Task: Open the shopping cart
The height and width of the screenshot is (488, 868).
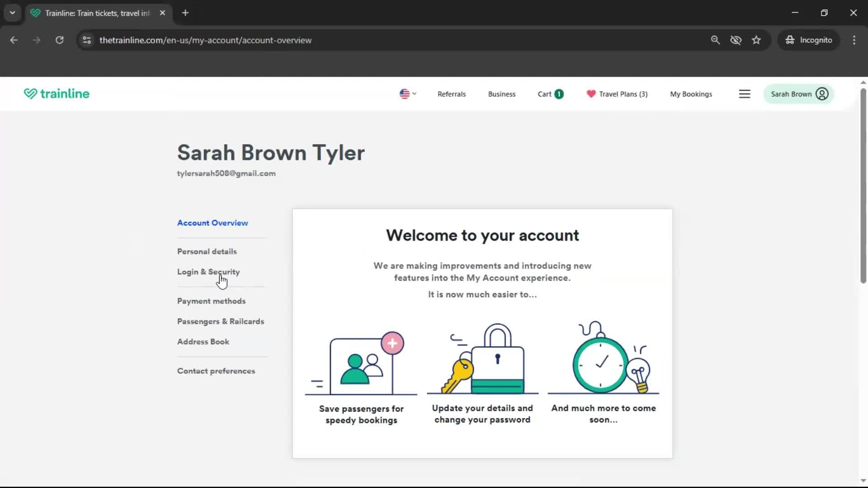Action: click(550, 94)
